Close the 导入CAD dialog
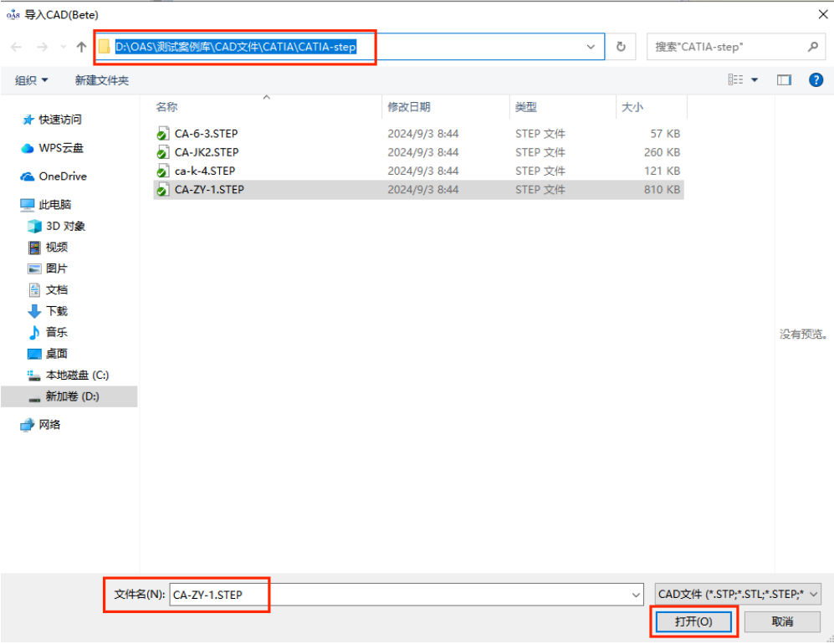This screenshot has width=834, height=644. point(822,14)
